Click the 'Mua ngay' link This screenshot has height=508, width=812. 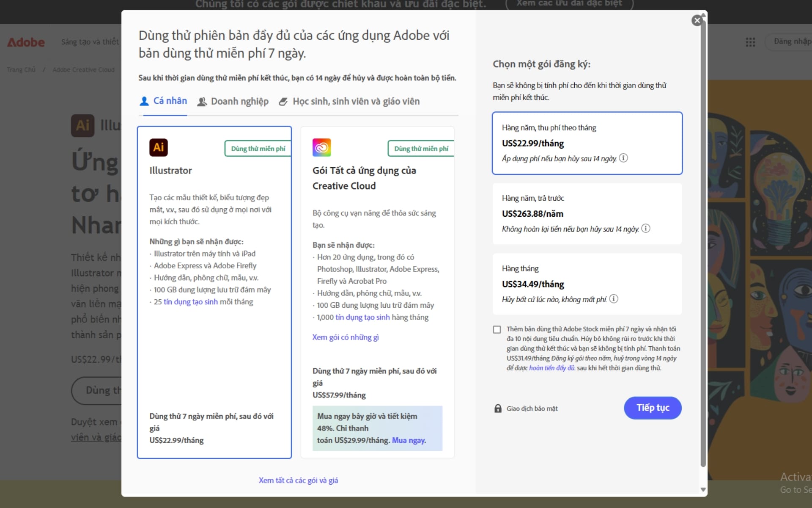point(408,440)
